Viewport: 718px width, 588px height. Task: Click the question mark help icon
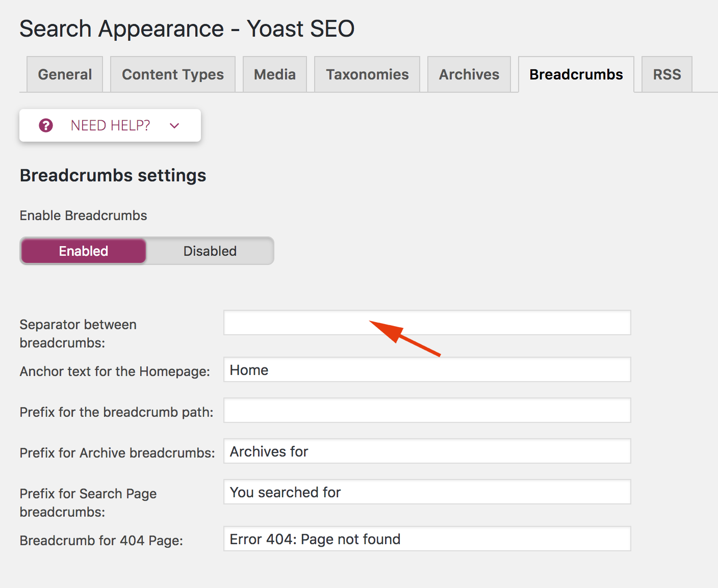pyautogui.click(x=46, y=125)
